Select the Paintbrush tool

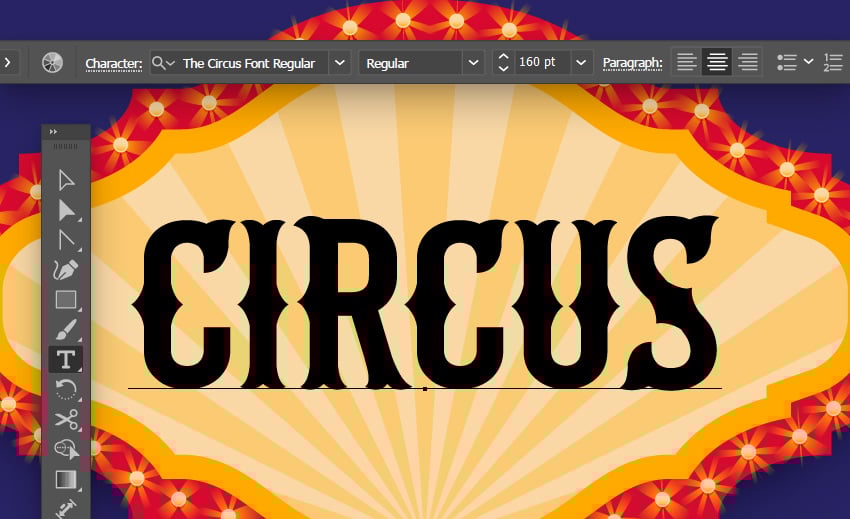tap(66, 329)
